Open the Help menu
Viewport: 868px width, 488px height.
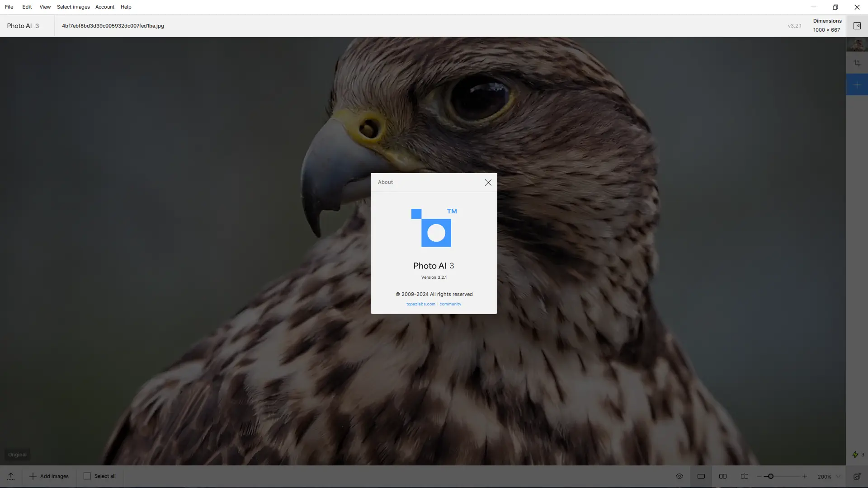[126, 7]
